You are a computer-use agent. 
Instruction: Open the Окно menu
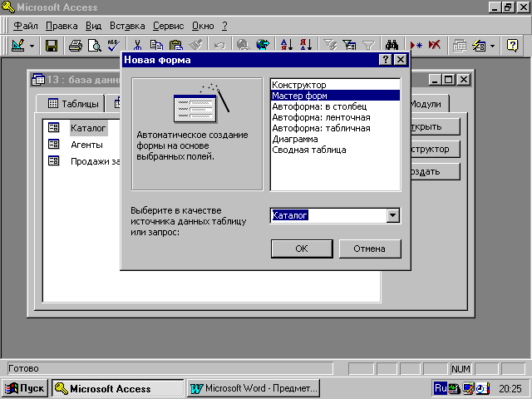point(203,26)
